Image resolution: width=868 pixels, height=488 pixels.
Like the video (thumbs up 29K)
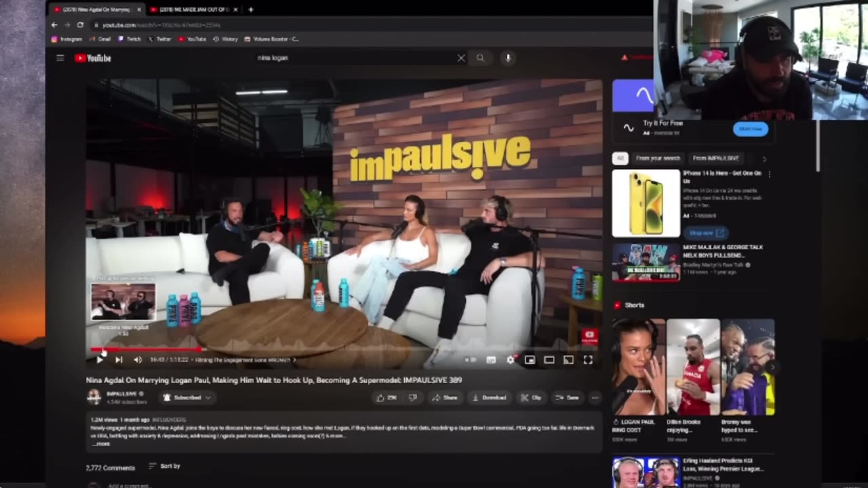pyautogui.click(x=387, y=398)
